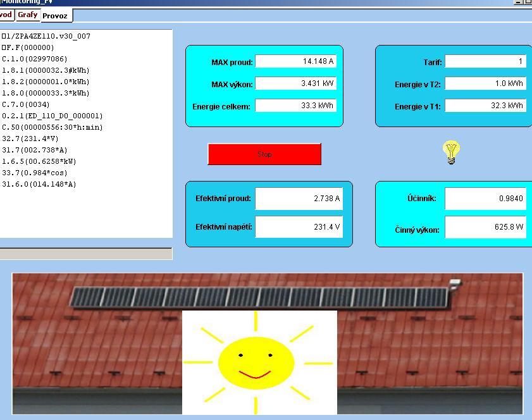Viewport: 532px width, 420px height.
Task: Click the Efektivní napětí value field
Action: pos(299,227)
